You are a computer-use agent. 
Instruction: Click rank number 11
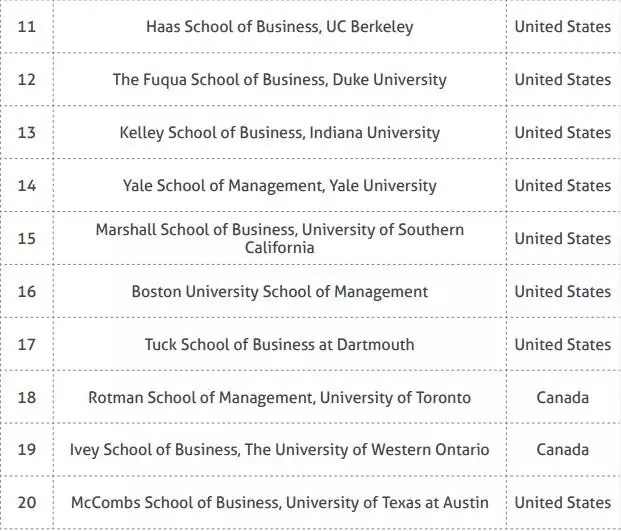(x=27, y=27)
